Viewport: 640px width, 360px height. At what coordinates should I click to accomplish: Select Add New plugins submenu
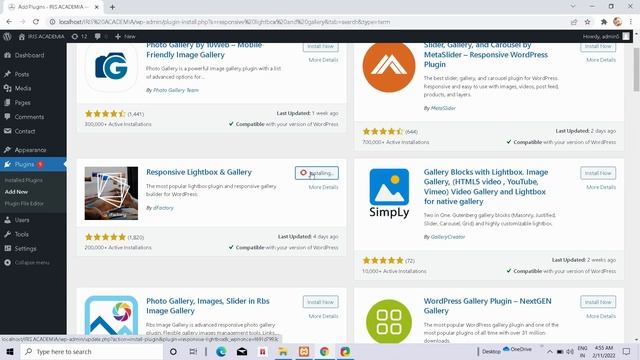click(x=16, y=191)
